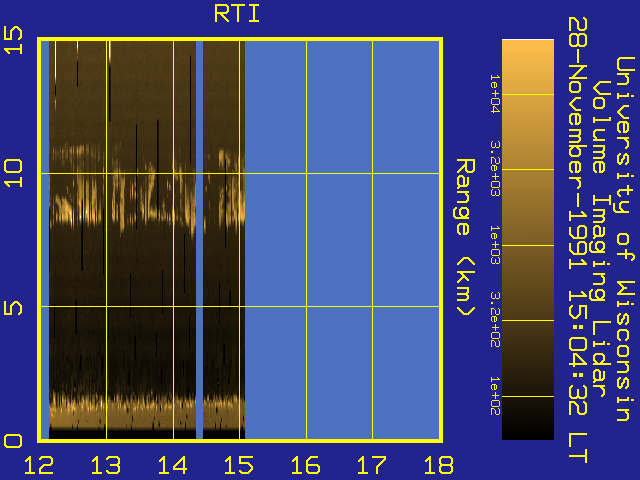The width and height of the screenshot is (640, 480).
Task: Click the x-axis tick label 16
Action: click(305, 465)
